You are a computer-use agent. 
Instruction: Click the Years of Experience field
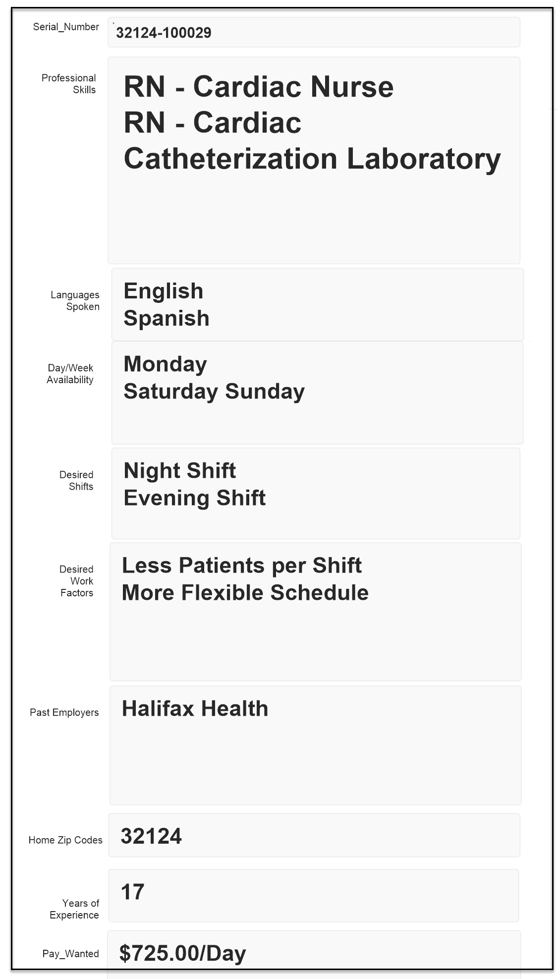(313, 895)
